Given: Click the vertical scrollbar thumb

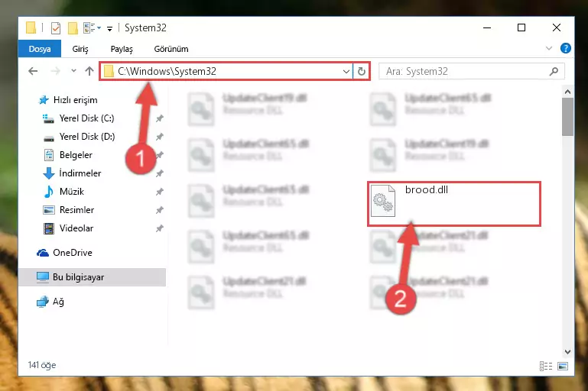Looking at the screenshot, I should tap(567, 117).
